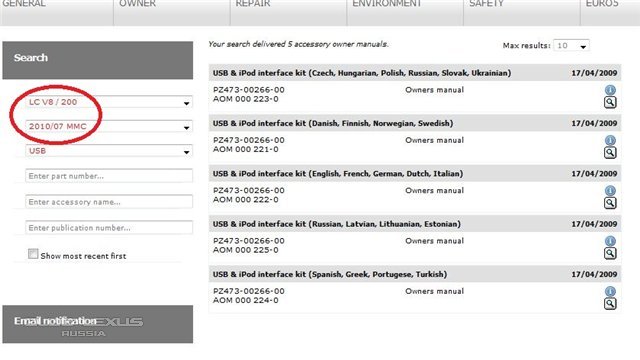The width and height of the screenshot is (640, 360).
Task: View the AOM 000 223-0 manual with magnifier
Action: (610, 102)
